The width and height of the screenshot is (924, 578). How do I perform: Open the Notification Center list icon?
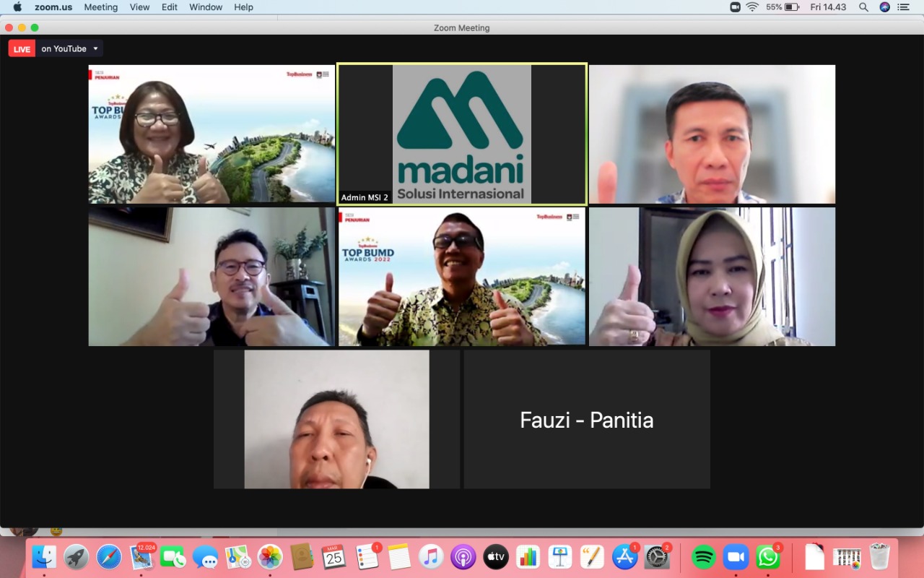click(903, 7)
